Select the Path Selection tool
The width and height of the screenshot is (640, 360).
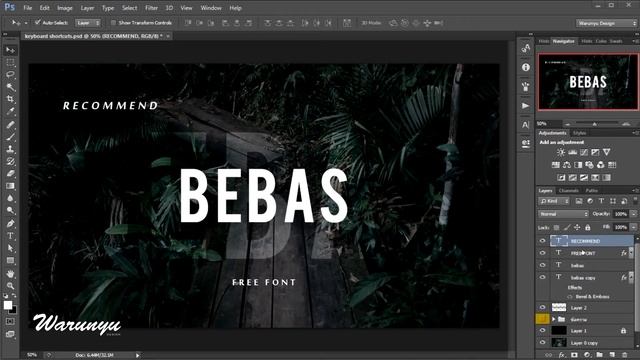(x=10, y=248)
